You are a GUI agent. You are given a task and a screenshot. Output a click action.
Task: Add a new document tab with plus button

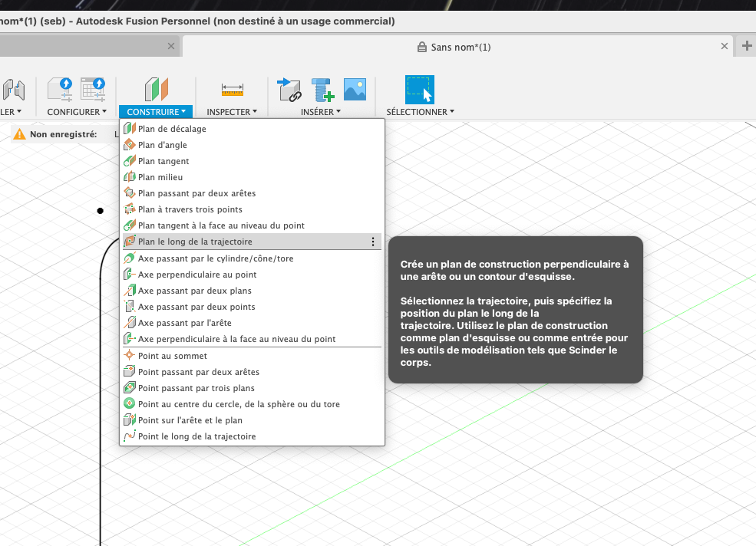pos(747,46)
